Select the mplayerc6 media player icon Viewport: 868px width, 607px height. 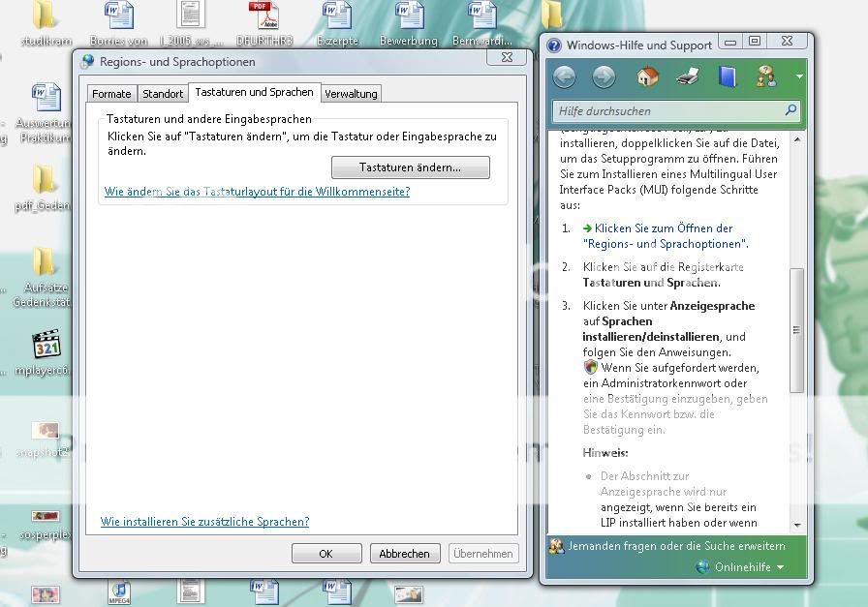pyautogui.click(x=44, y=353)
